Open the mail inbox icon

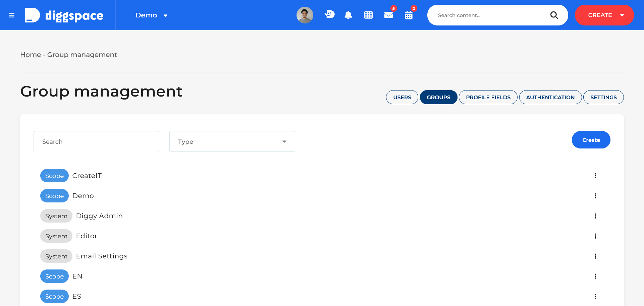pos(388,15)
